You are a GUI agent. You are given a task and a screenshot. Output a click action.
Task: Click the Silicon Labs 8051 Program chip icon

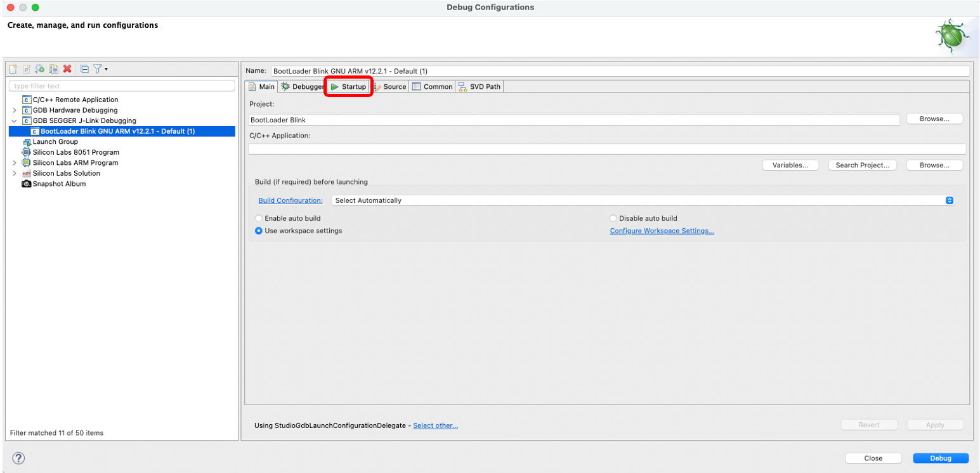click(26, 152)
